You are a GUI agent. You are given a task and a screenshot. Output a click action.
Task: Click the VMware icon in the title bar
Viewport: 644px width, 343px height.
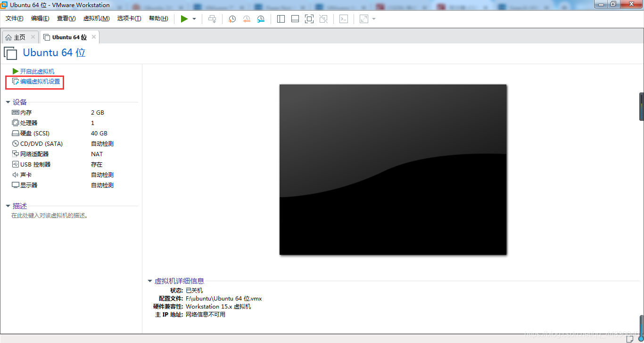click(x=4, y=5)
